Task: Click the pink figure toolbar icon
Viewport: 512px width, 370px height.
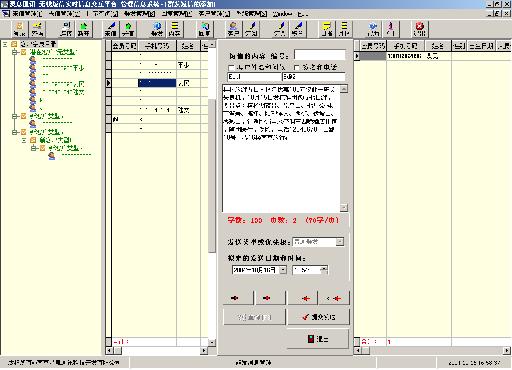Action: [391, 29]
